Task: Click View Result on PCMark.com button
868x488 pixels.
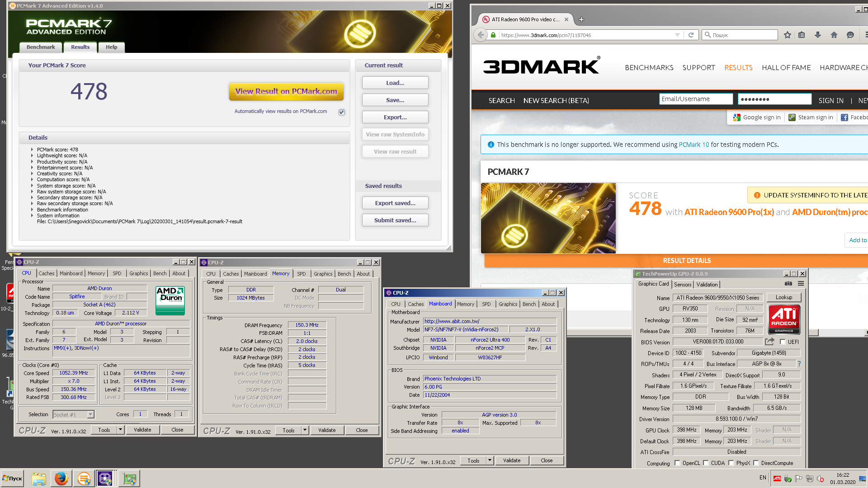Action: click(286, 91)
